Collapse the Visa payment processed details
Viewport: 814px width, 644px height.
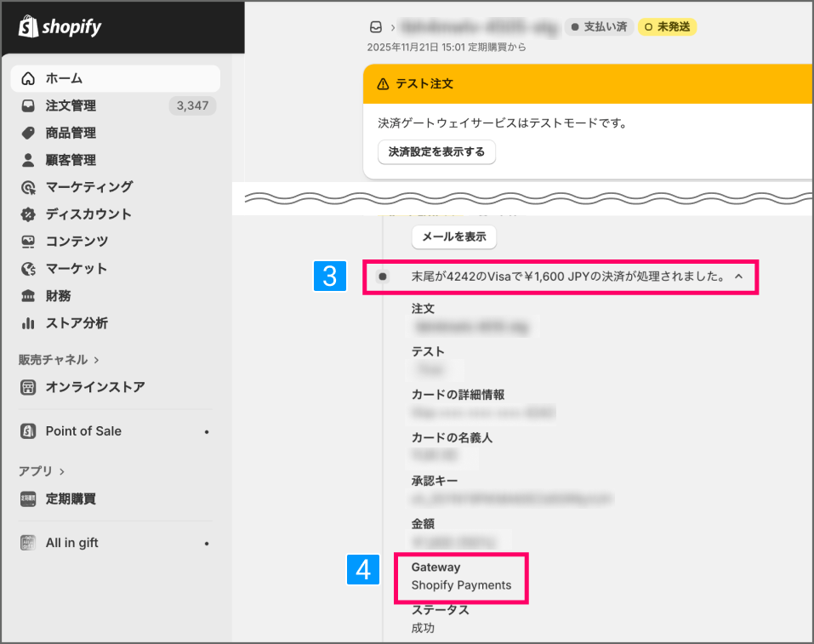[x=738, y=276]
